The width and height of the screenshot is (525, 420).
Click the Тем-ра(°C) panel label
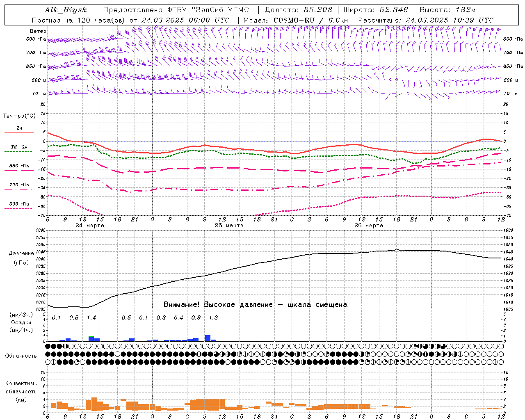[x=19, y=116]
